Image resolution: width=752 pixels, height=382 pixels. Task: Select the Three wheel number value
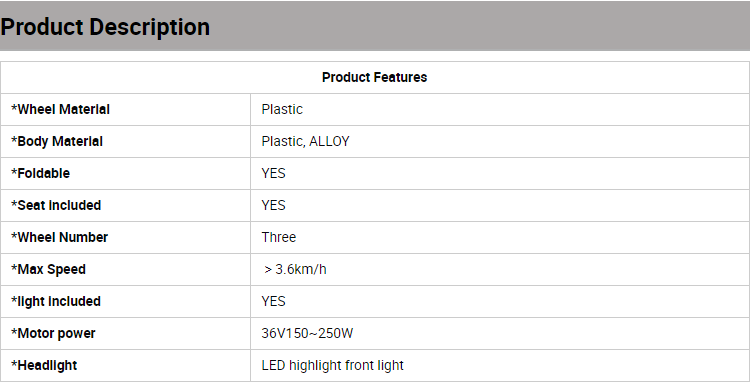(x=279, y=237)
